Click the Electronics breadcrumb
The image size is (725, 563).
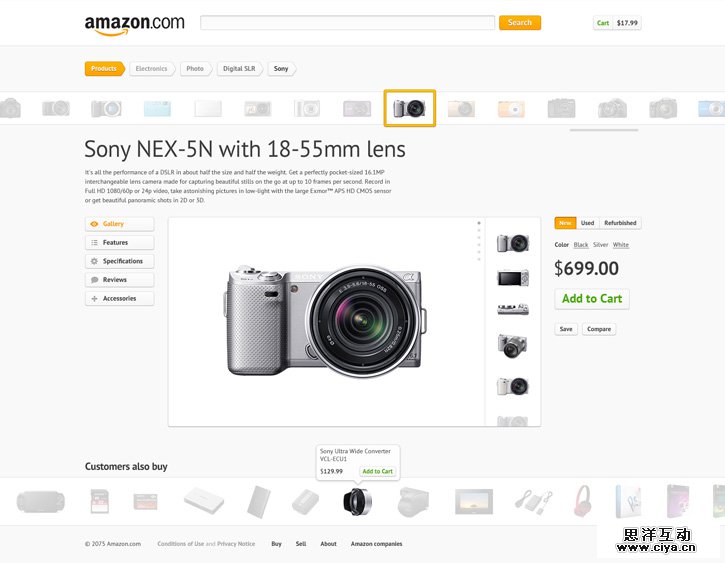pos(152,68)
